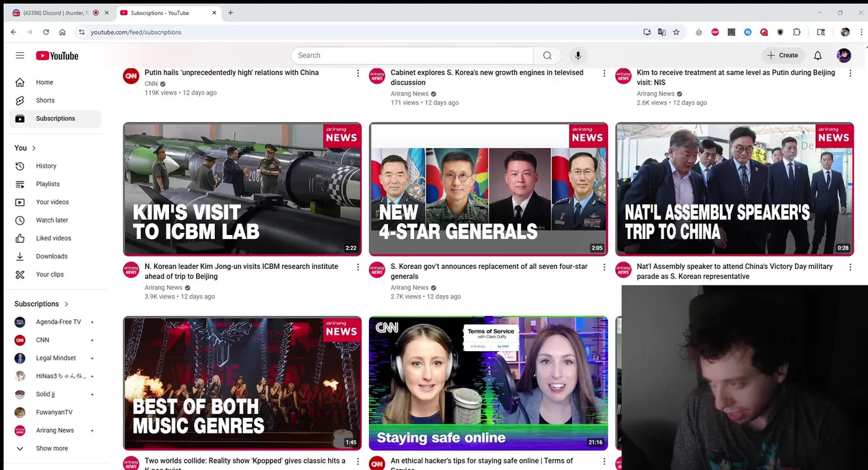
Task: Open options for four-star generals video
Action: 604,267
